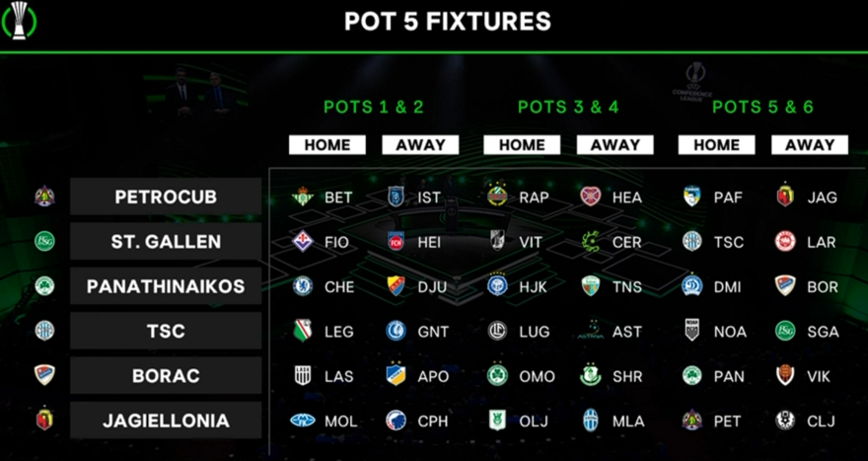Select the Pots 3 & 4 heading

coord(568,107)
